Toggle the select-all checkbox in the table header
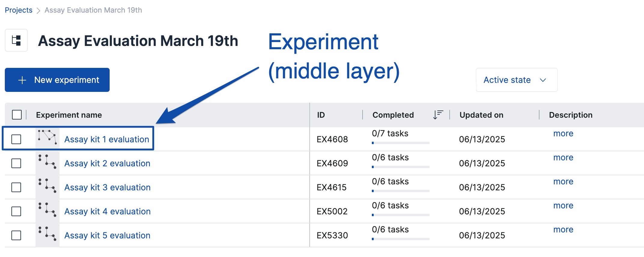Screen dimensions: 644x257 17,115
